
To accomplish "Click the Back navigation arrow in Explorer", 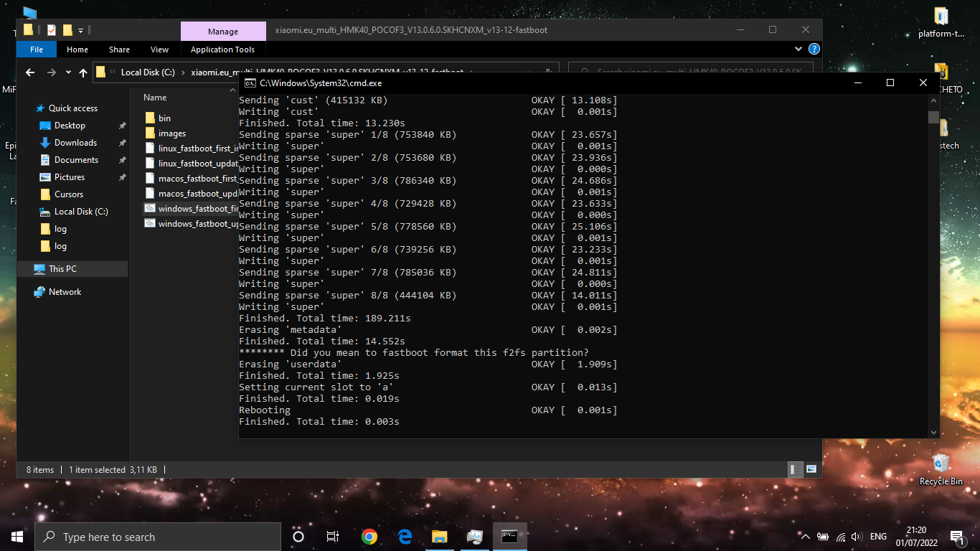I will pyautogui.click(x=30, y=72).
